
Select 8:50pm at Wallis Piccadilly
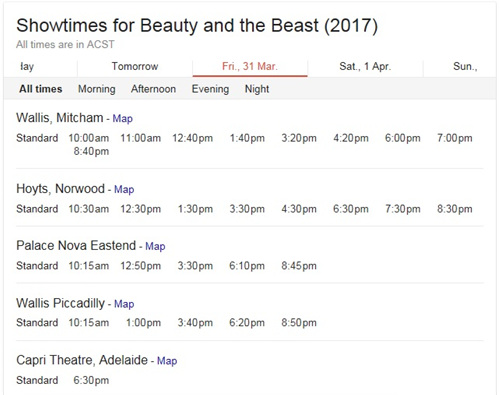[299, 323]
